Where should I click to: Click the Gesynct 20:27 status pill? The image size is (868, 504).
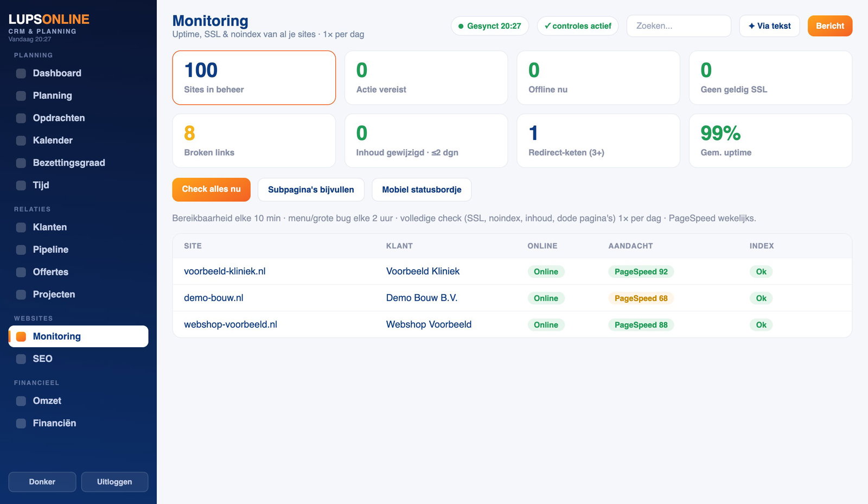[490, 26]
